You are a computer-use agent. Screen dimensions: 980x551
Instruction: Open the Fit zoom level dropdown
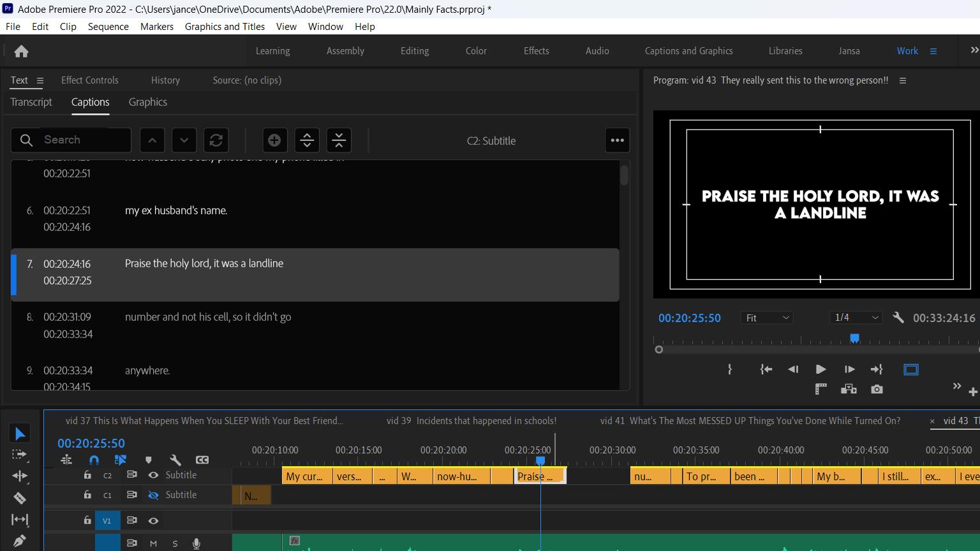pos(767,318)
